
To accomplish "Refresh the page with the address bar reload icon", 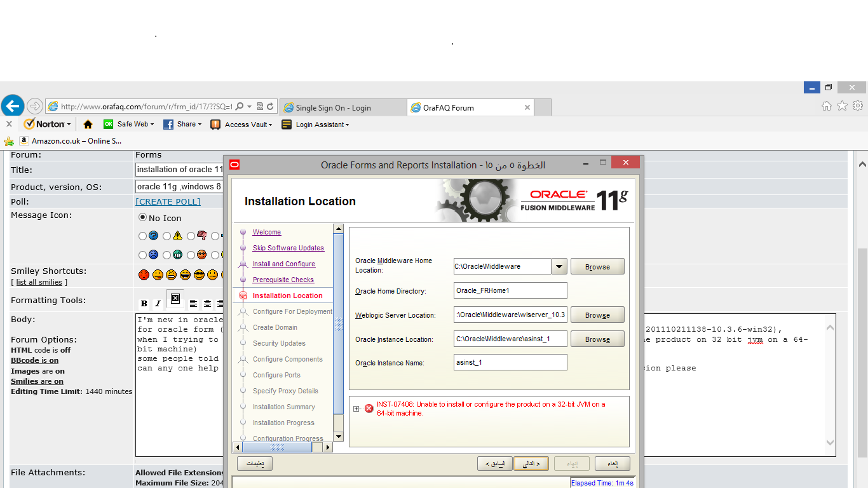I will point(270,107).
